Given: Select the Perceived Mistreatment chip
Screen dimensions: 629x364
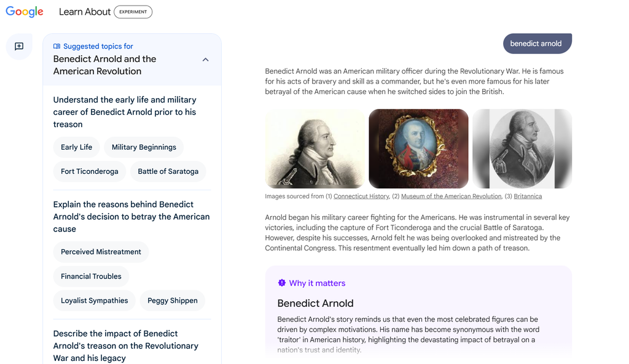Looking at the screenshot, I should tap(101, 252).
